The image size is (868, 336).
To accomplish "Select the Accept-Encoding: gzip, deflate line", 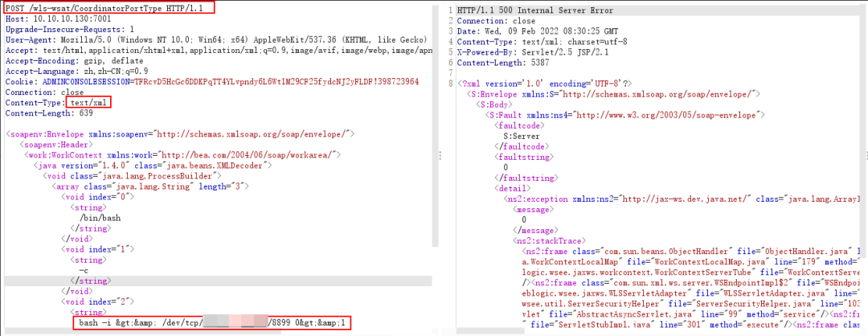I will click(x=74, y=60).
